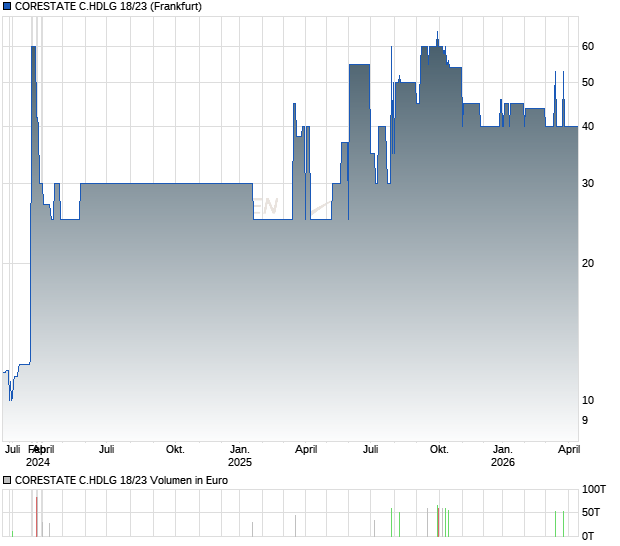The image size is (620, 546).
Task: Click the Juli label after 2024
Action: click(x=106, y=450)
